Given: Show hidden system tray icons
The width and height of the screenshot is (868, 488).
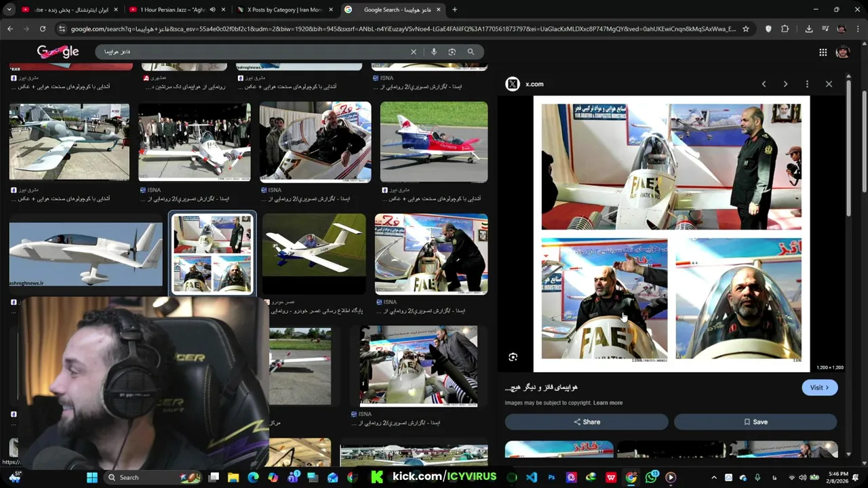Looking at the screenshot, I should click(x=713, y=477).
